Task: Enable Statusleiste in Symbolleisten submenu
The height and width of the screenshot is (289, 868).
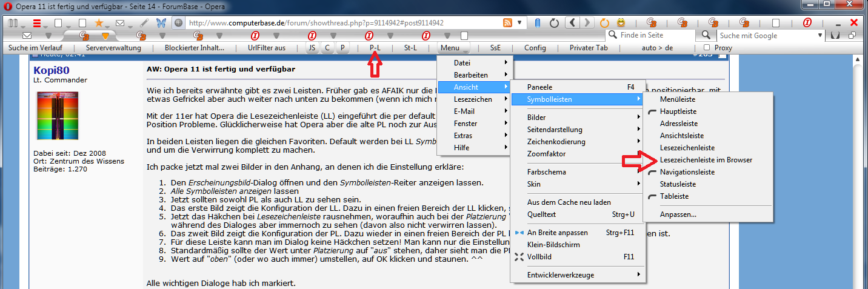Action: click(707, 184)
